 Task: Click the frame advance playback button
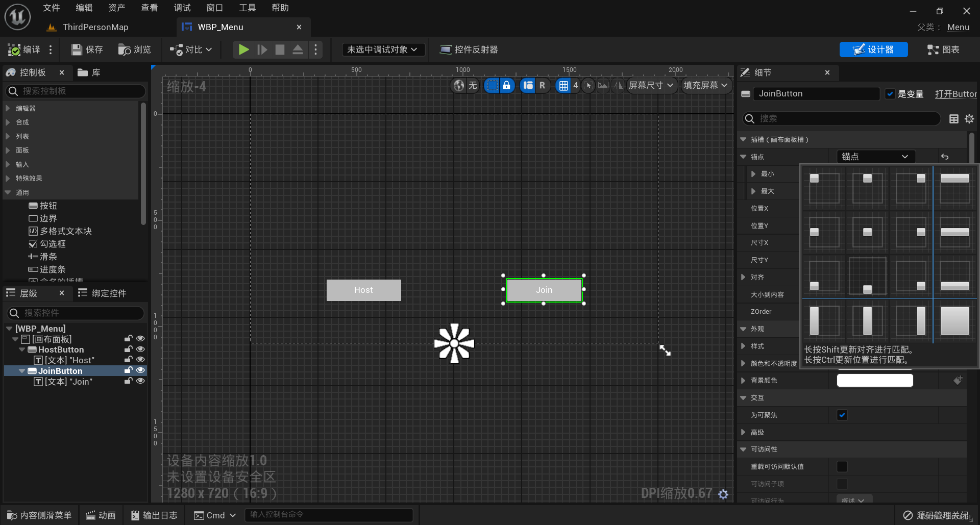coord(262,49)
